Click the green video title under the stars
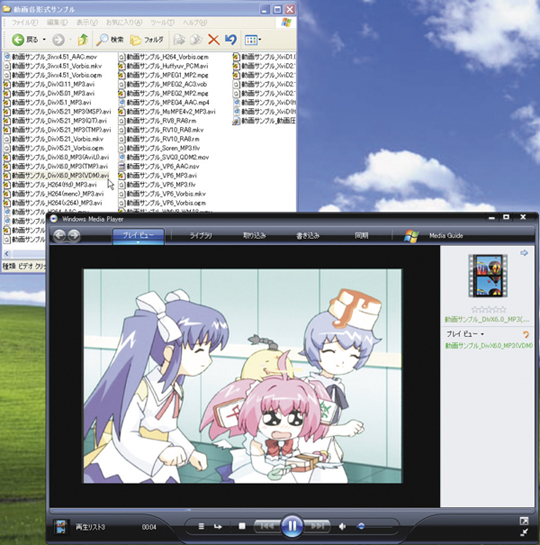The height and width of the screenshot is (545, 540). point(487,319)
